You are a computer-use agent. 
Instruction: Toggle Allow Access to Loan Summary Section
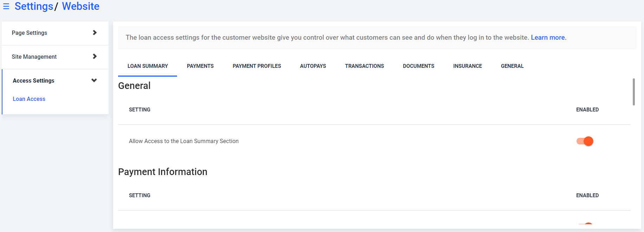(585, 141)
